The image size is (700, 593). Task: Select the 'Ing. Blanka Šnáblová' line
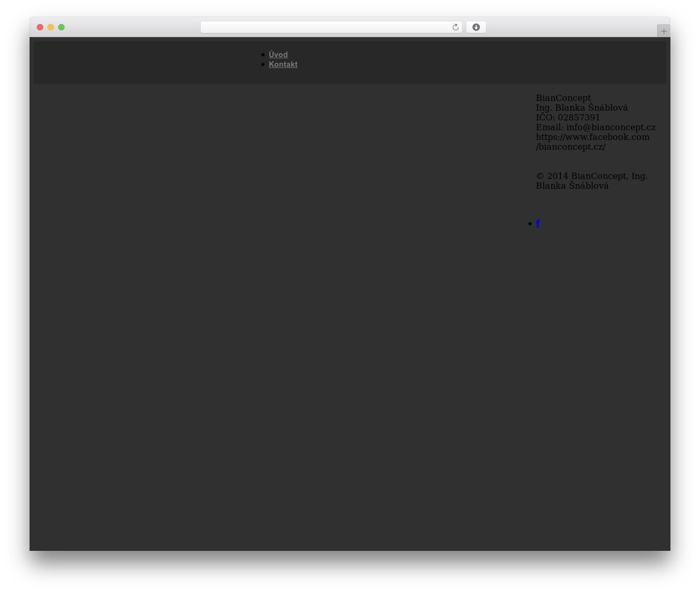[x=582, y=108]
